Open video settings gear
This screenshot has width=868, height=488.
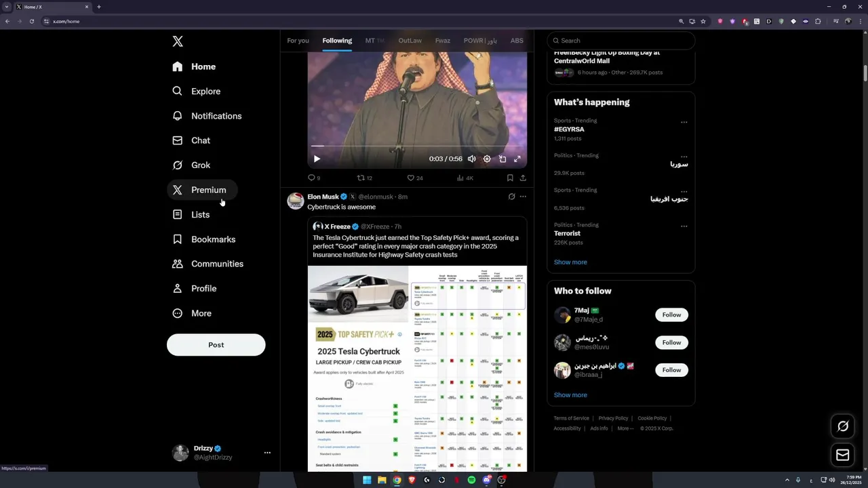[x=487, y=159]
